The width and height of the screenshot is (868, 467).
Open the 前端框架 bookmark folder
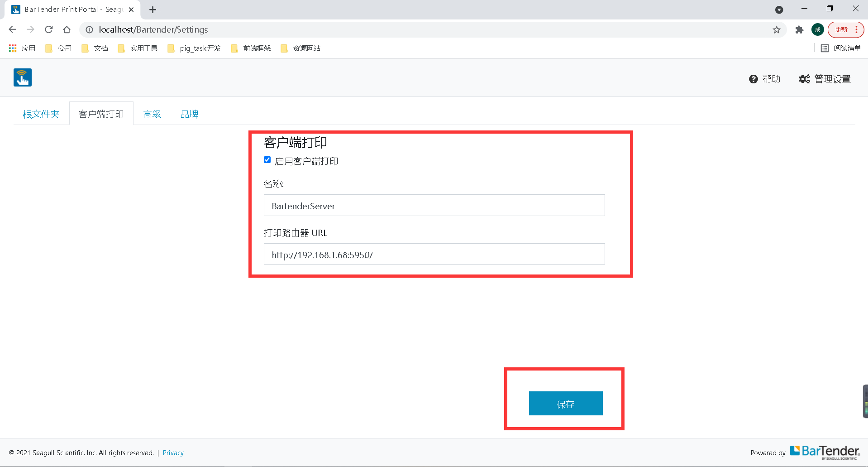click(x=251, y=48)
